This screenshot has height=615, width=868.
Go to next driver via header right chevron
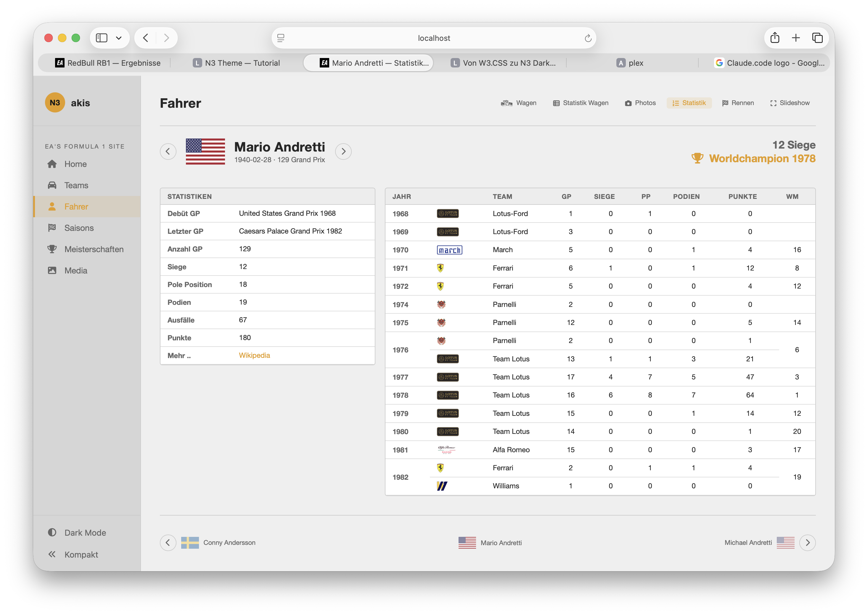[x=343, y=152]
